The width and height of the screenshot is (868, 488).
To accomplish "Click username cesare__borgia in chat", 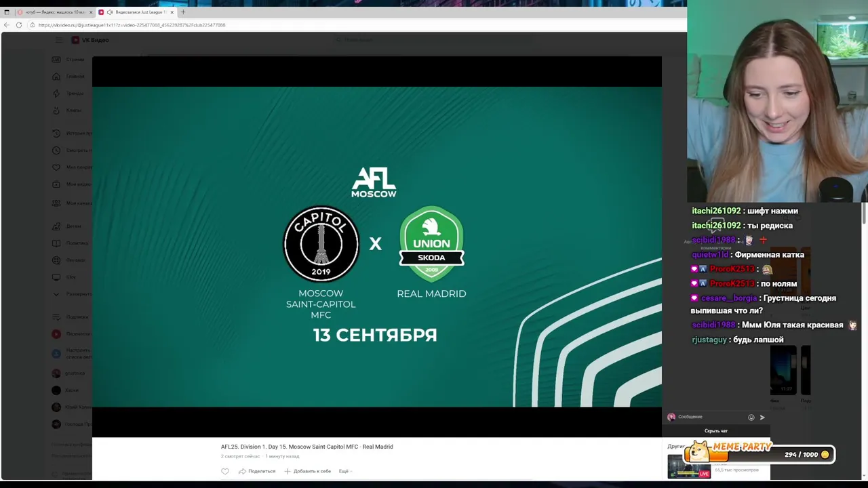I will click(729, 298).
